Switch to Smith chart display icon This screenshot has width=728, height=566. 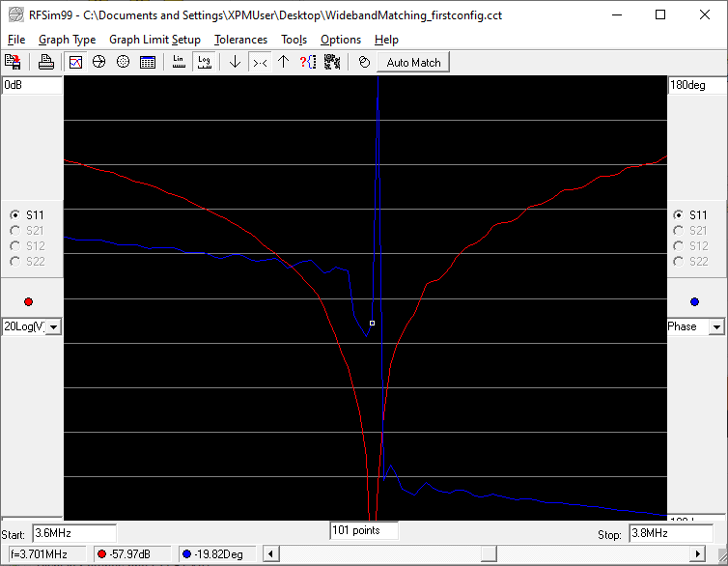click(98, 62)
